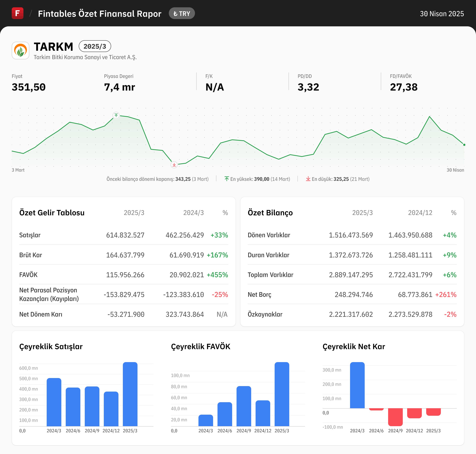This screenshot has height=454, width=476.
Task: Click the 2025/3 bar in Çeyreklik Satışlar
Action: (x=130, y=394)
